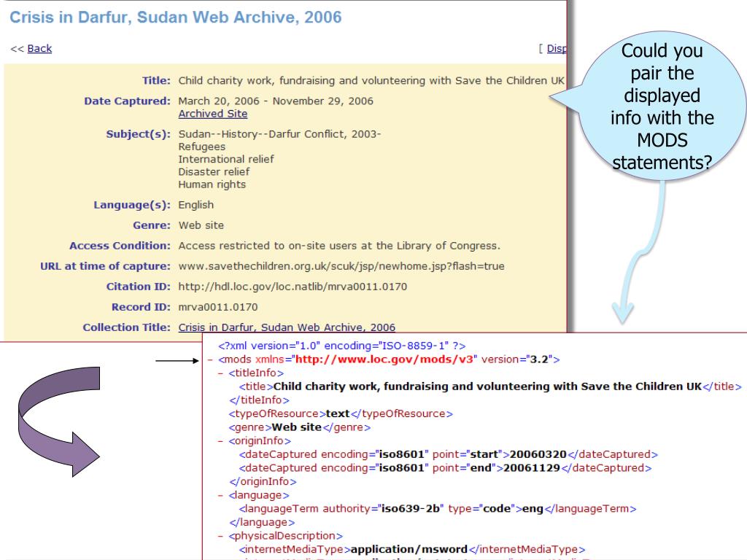
Task: Click the XML genre Web site element
Action: 299,427
